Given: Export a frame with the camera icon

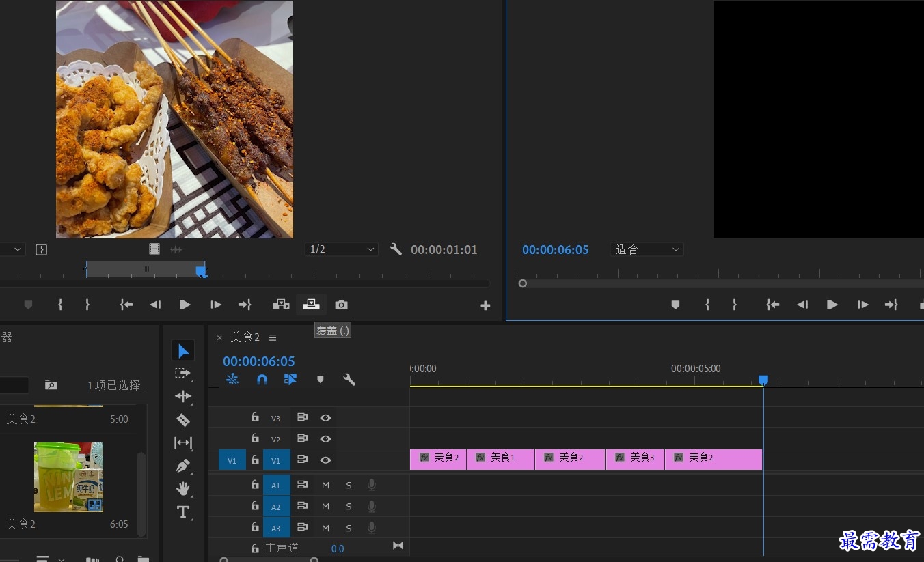Looking at the screenshot, I should 341,305.
